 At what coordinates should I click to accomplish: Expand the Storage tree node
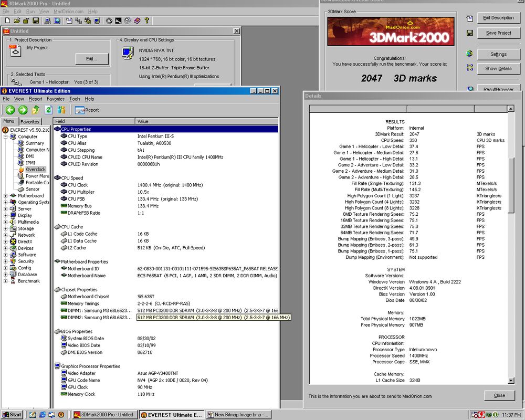click(x=5, y=228)
